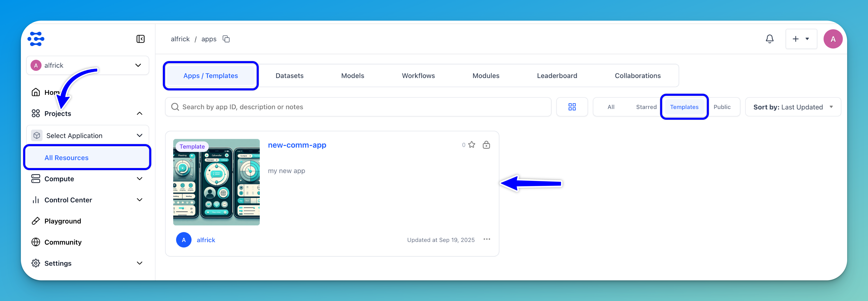
Task: Open the user avatar in top right
Action: point(833,39)
